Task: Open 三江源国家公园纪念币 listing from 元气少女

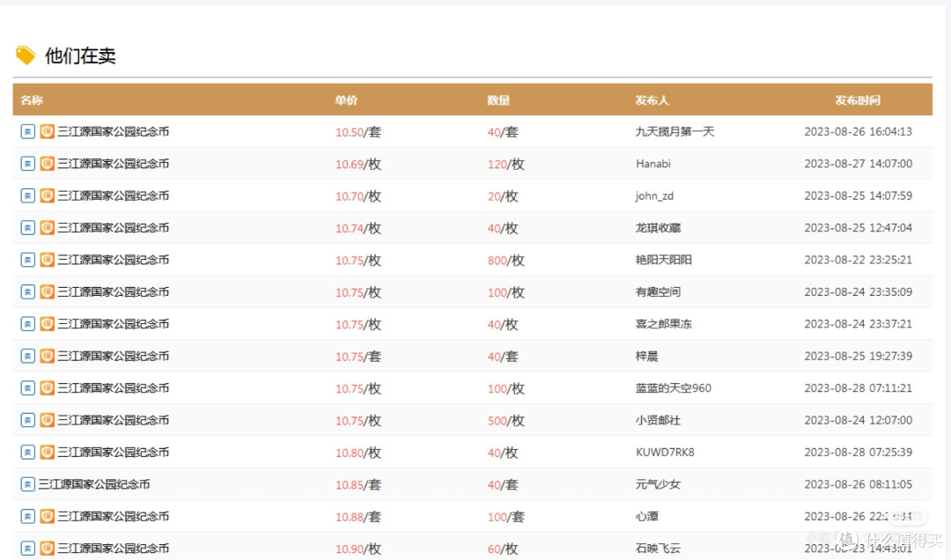Action: (94, 485)
